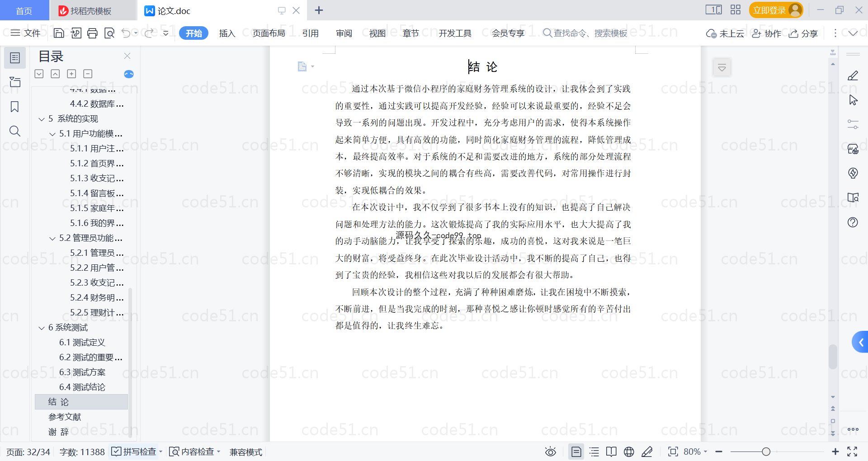
Task: Open the undo history dropdown arrow
Action: click(136, 33)
